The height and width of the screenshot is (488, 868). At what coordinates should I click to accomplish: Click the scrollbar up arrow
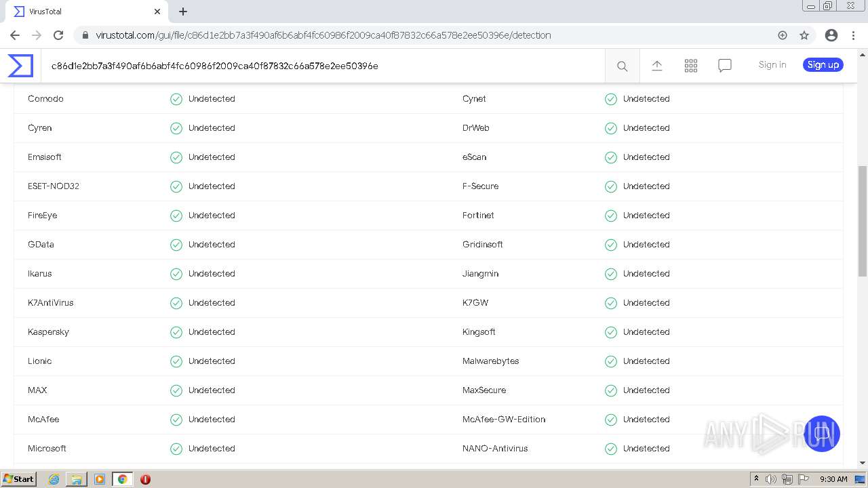point(863,56)
